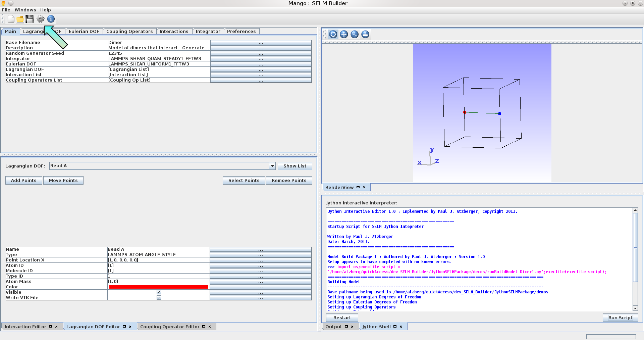Switch to the Output tab
Screen dimensions: 644x340
click(333, 327)
